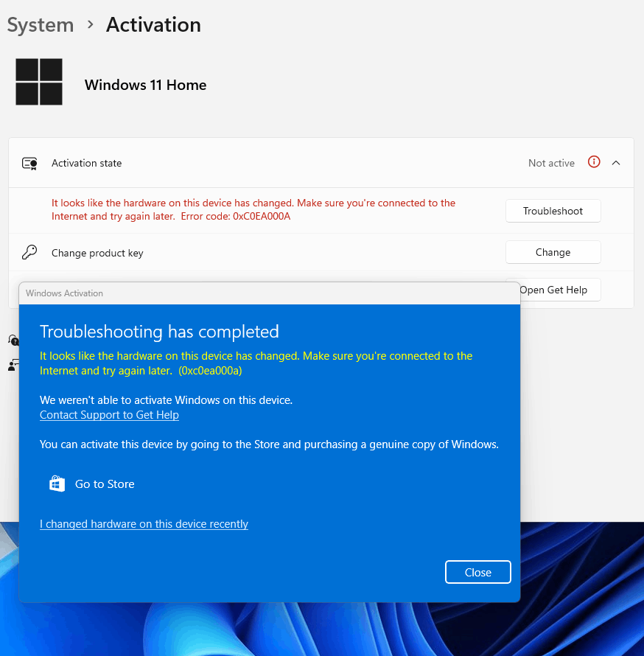Click I changed hardware on this device recently
644x656 pixels.
point(144,524)
